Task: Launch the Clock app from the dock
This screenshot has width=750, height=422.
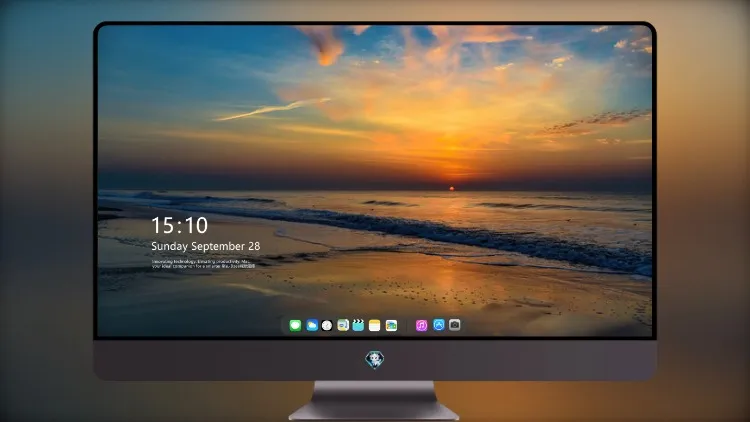Action: (x=327, y=325)
